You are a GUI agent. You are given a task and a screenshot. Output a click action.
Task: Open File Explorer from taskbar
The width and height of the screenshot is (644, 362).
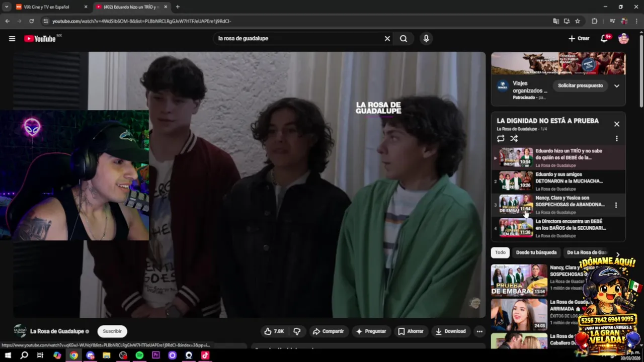pyautogui.click(x=107, y=355)
